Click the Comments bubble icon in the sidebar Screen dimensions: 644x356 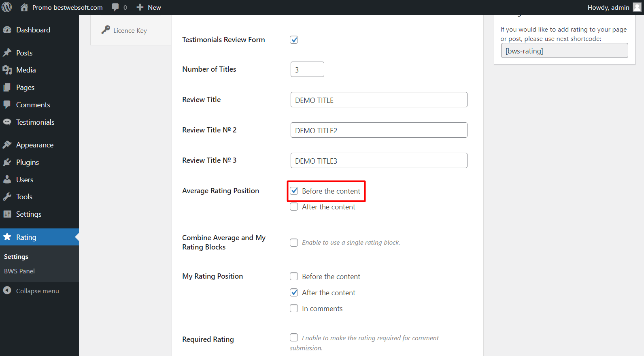pyautogui.click(x=7, y=104)
